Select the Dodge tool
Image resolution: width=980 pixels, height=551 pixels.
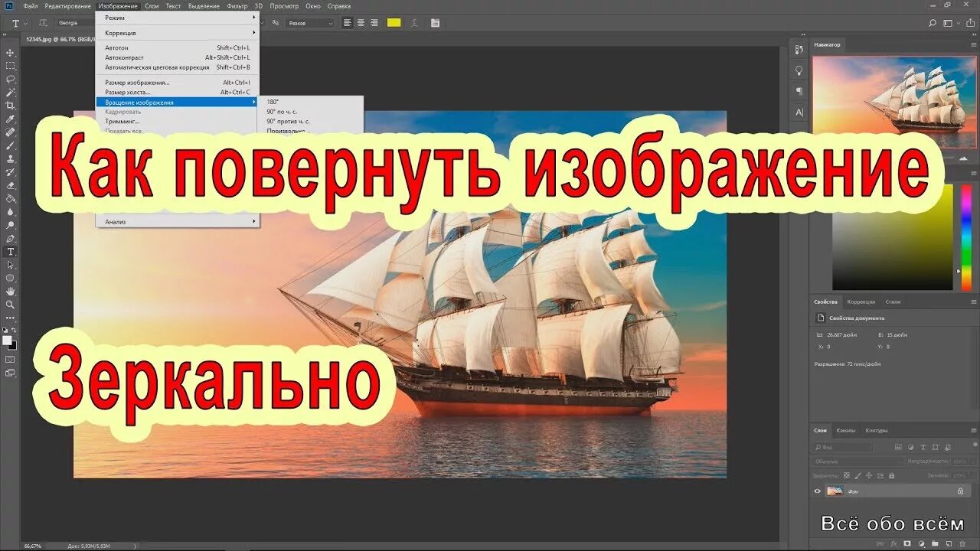10,225
